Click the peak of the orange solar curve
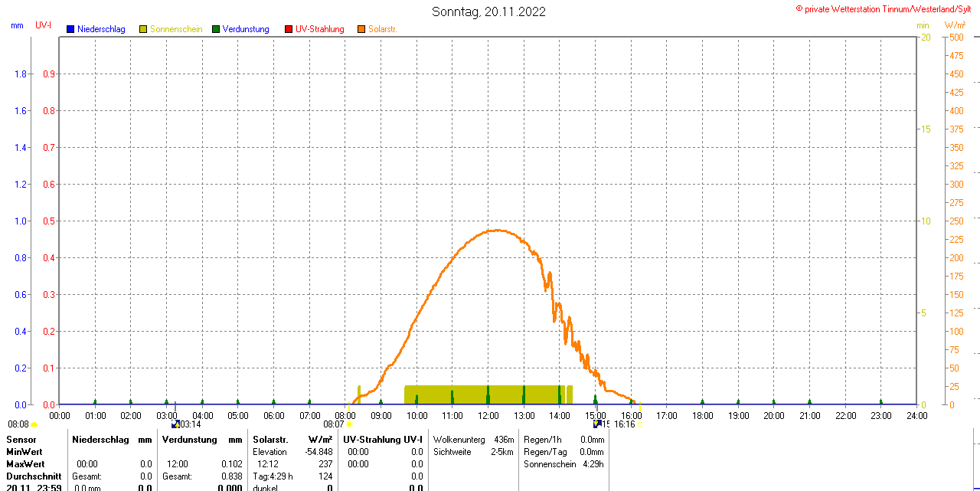Image resolution: width=980 pixels, height=491 pixels. tap(497, 230)
